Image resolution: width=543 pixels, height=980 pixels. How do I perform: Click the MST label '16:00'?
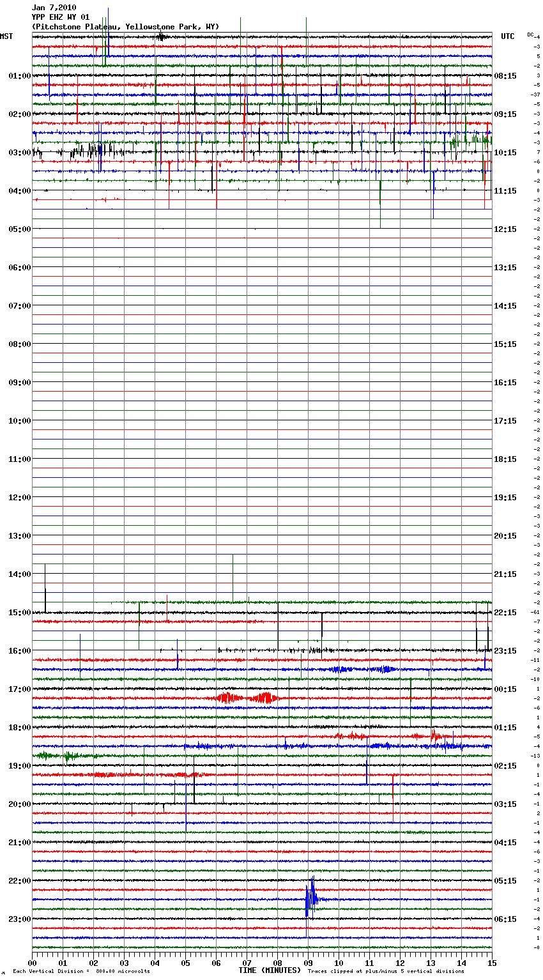pos(20,651)
